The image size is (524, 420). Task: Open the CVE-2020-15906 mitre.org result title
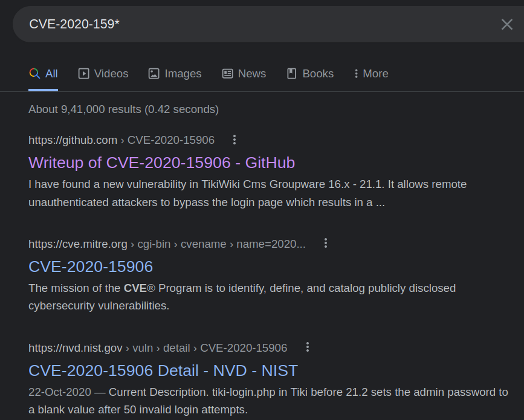pyautogui.click(x=91, y=267)
